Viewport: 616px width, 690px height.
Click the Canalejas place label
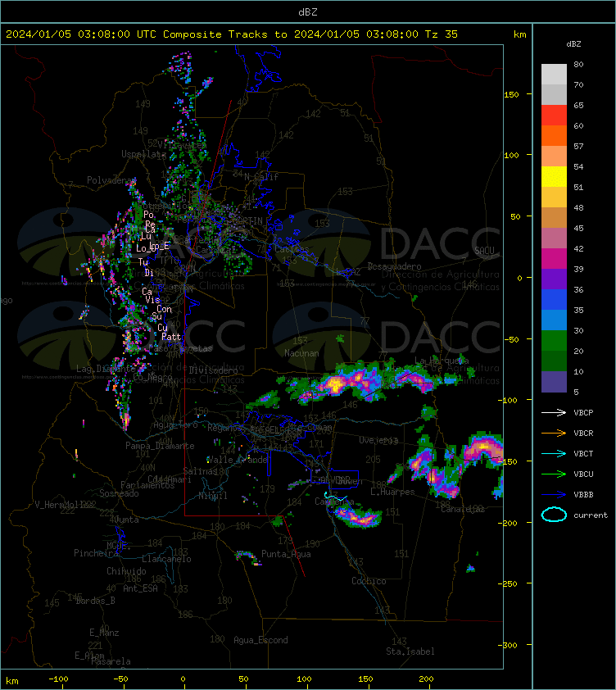(x=463, y=509)
